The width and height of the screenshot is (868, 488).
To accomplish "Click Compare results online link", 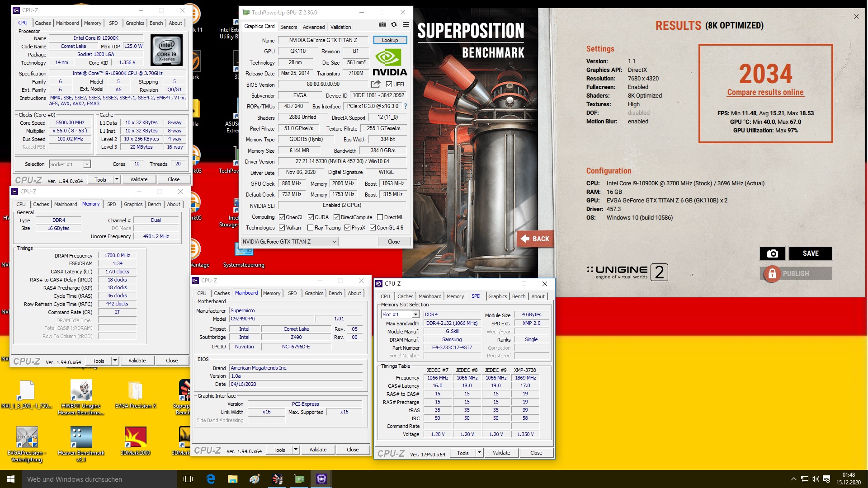I will [765, 92].
